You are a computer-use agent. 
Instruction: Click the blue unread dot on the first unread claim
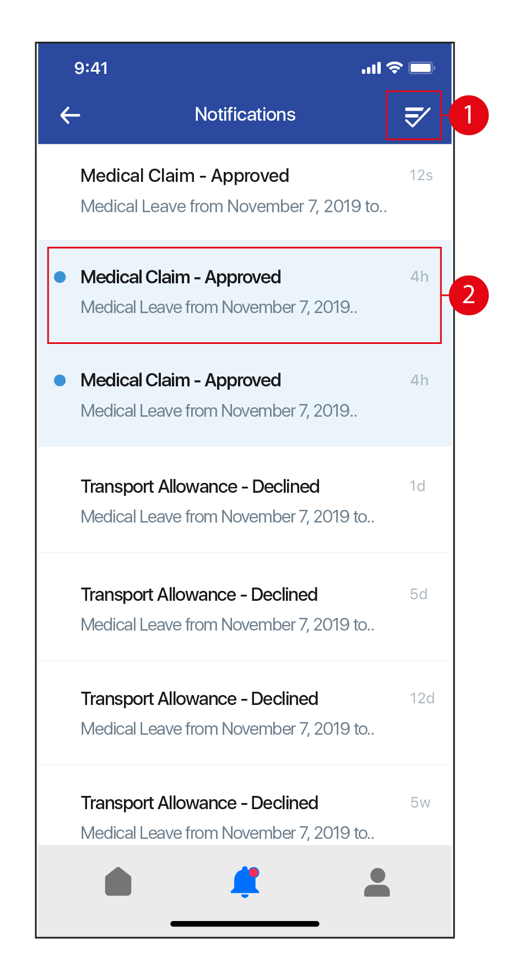60,277
